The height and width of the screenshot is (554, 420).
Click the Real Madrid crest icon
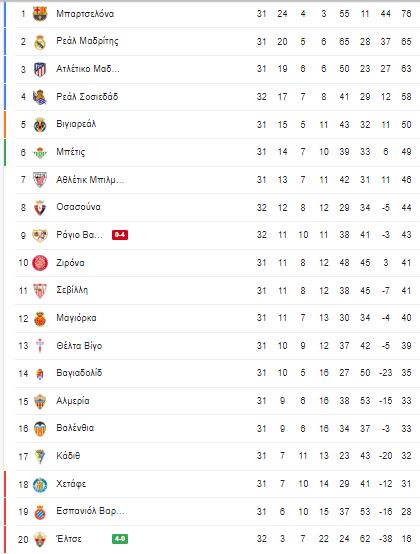(x=40, y=42)
